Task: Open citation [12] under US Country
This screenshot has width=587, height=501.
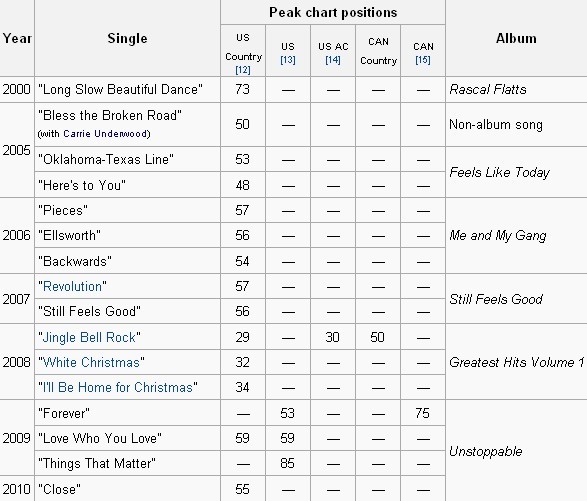Action: 243,70
